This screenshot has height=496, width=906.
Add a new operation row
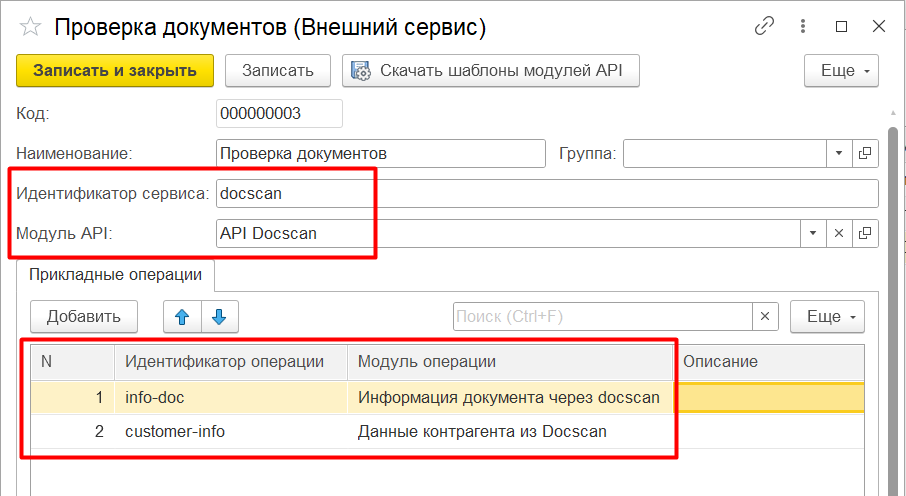pos(84,317)
